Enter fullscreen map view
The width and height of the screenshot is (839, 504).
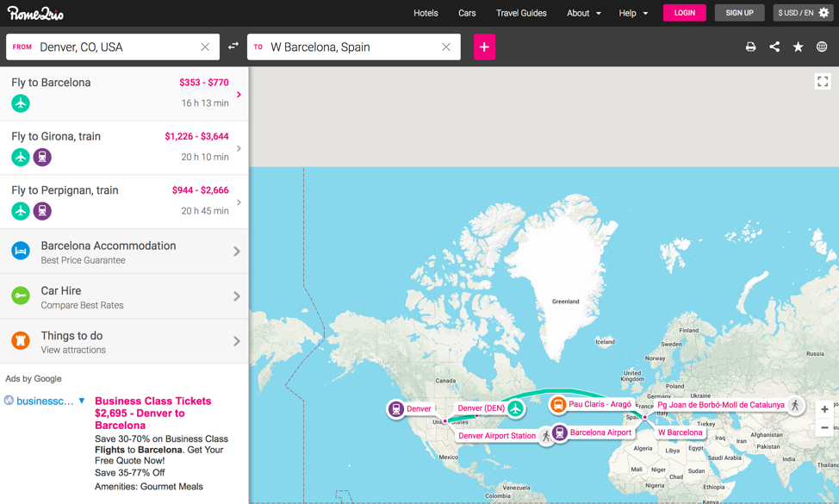click(823, 82)
